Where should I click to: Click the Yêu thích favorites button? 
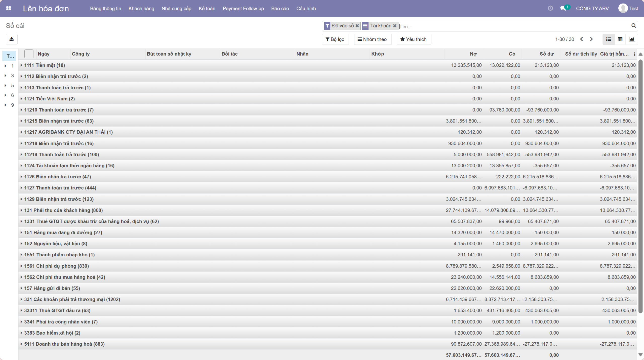pos(414,39)
